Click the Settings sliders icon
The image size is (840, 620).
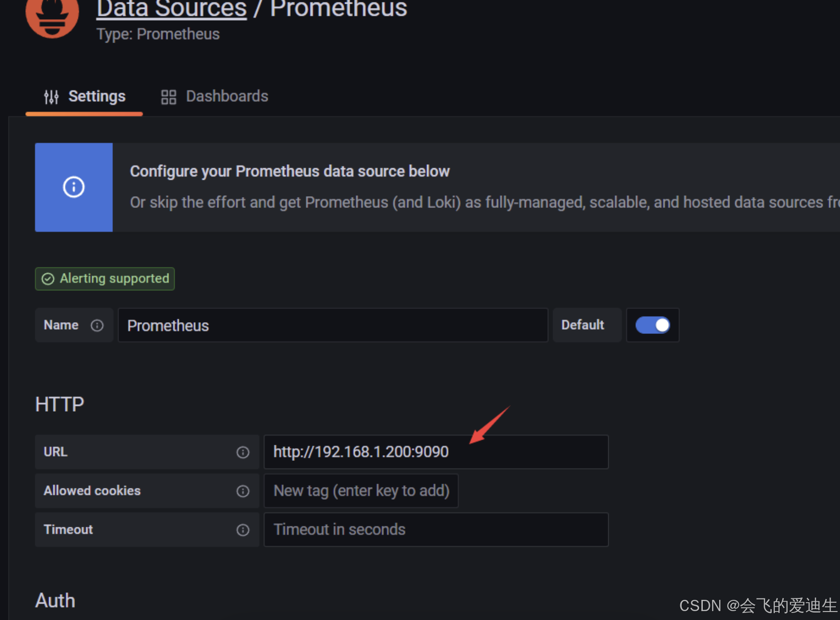pos(52,97)
